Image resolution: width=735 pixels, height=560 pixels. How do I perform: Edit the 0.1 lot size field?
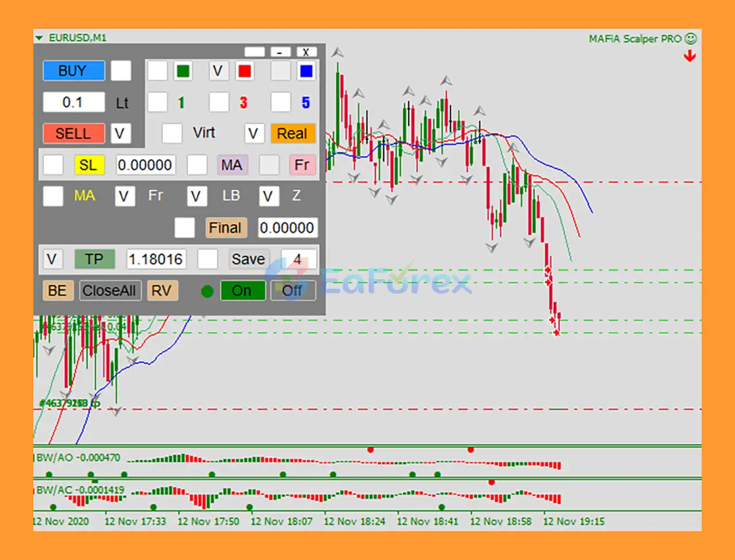tap(73, 102)
